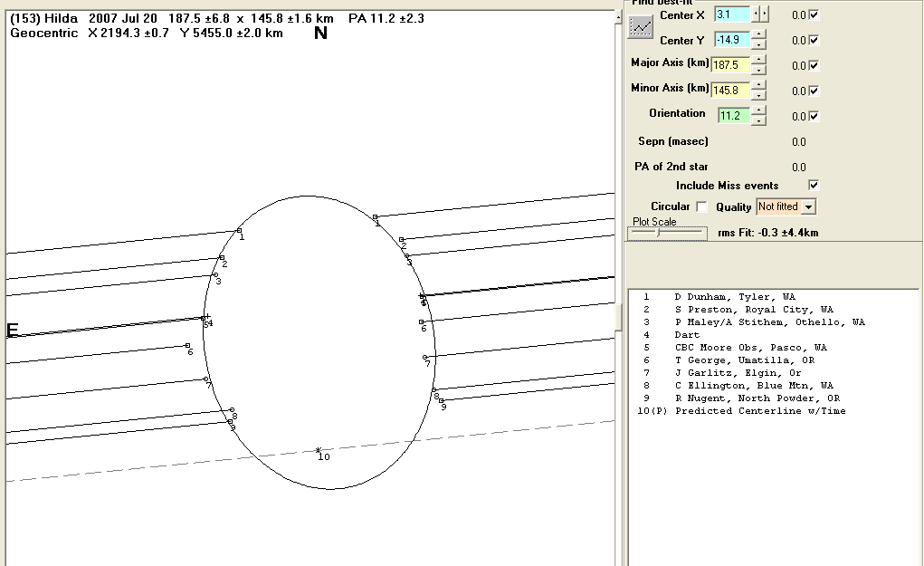Decrease Center X with left spinner arrow

coord(756,13)
